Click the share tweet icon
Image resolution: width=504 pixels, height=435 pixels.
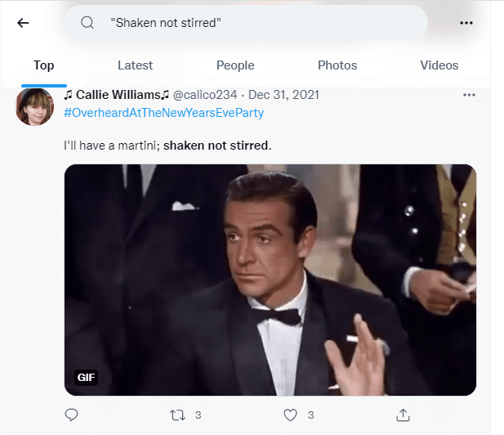point(402,415)
